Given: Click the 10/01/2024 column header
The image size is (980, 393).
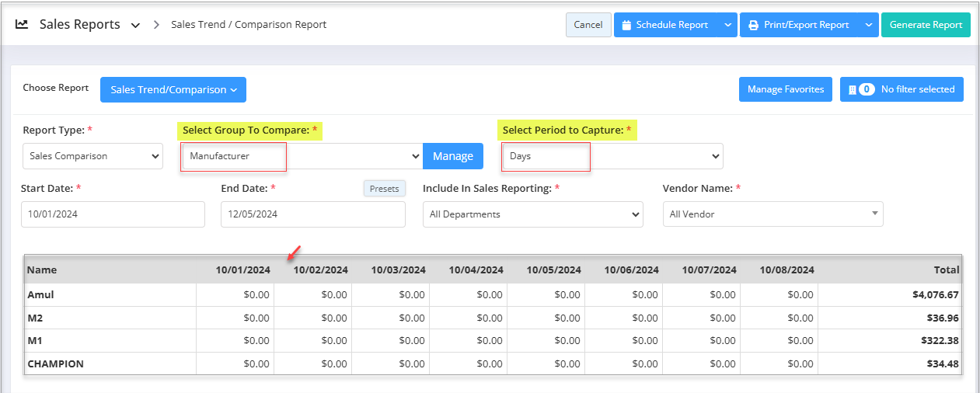Looking at the screenshot, I should (x=243, y=270).
